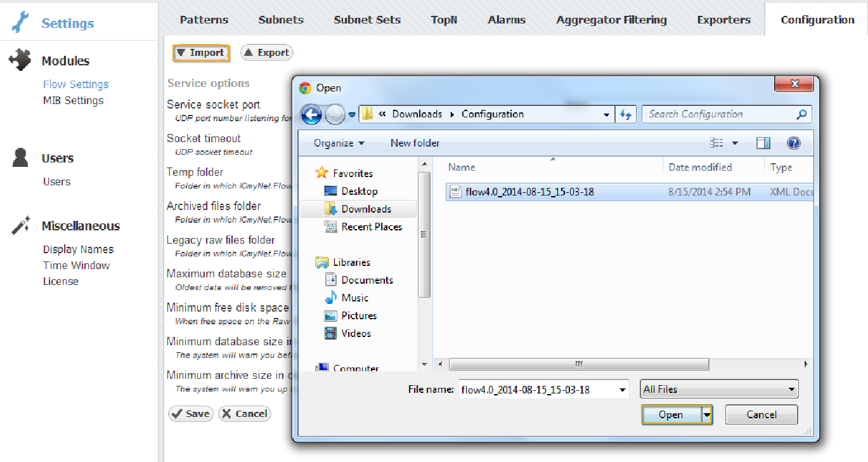Open the Organize dropdown menu
Image resolution: width=868 pixels, height=462 pixels.
(x=338, y=143)
